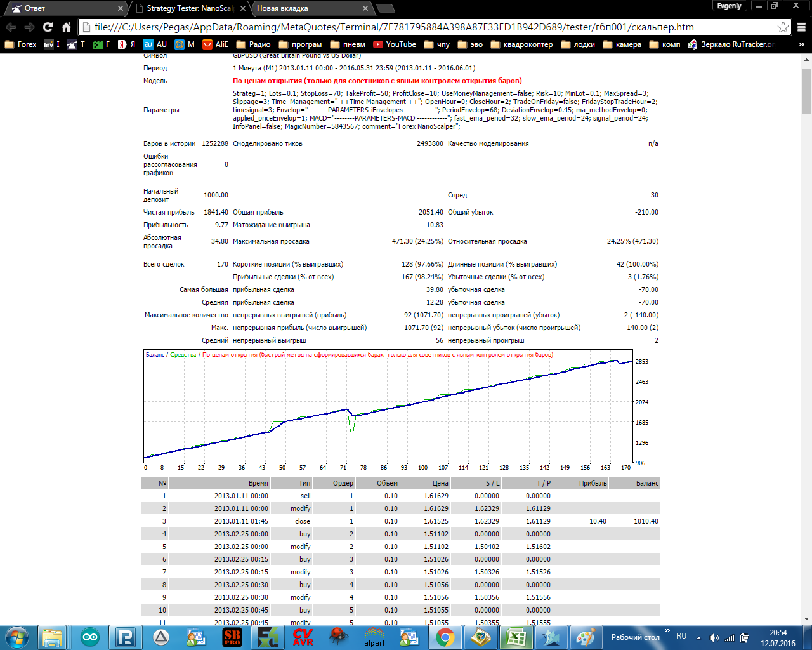
Task: Launch Windows Explorer from the taskbar
Action: pos(52,637)
